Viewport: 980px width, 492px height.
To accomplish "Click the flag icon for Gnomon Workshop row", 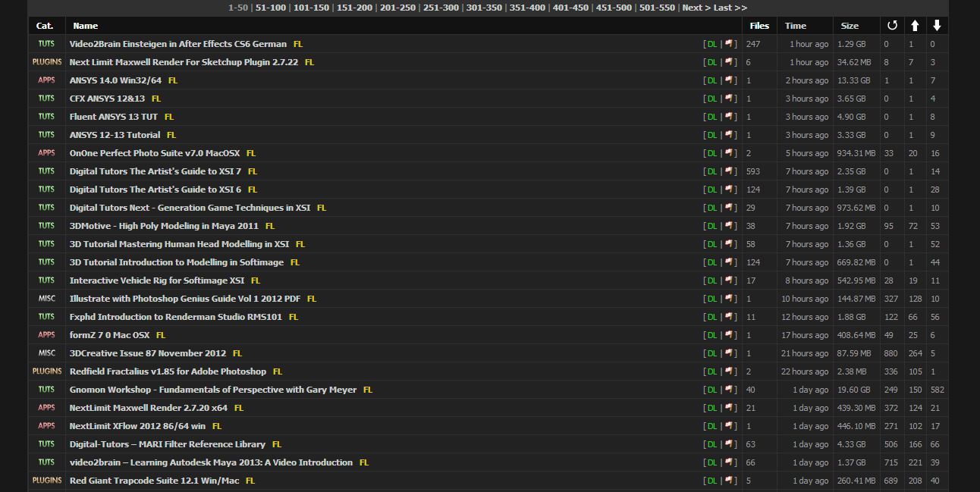I will tap(729, 390).
